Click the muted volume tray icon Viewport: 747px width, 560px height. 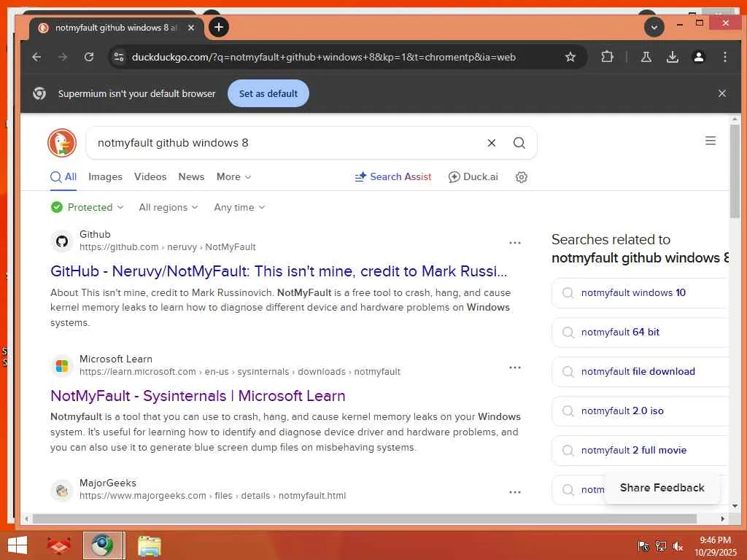[678, 546]
